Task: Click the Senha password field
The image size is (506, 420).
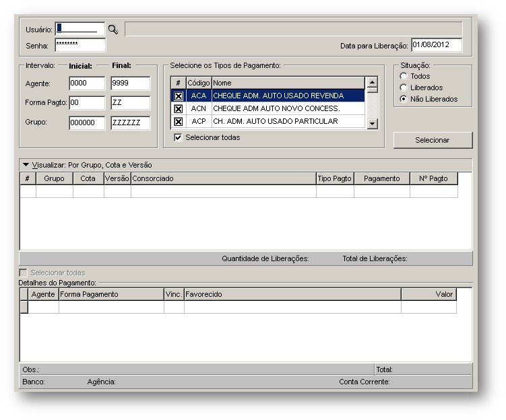Action: (x=80, y=45)
